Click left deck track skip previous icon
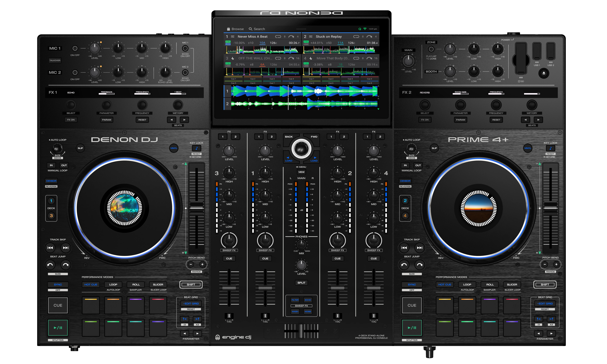This screenshot has width=607, height=364. click(50, 248)
